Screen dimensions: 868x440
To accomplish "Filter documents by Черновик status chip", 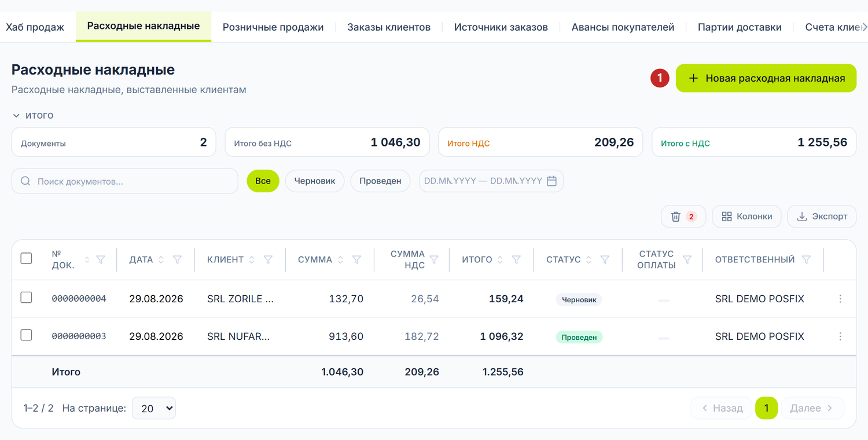I will click(315, 181).
